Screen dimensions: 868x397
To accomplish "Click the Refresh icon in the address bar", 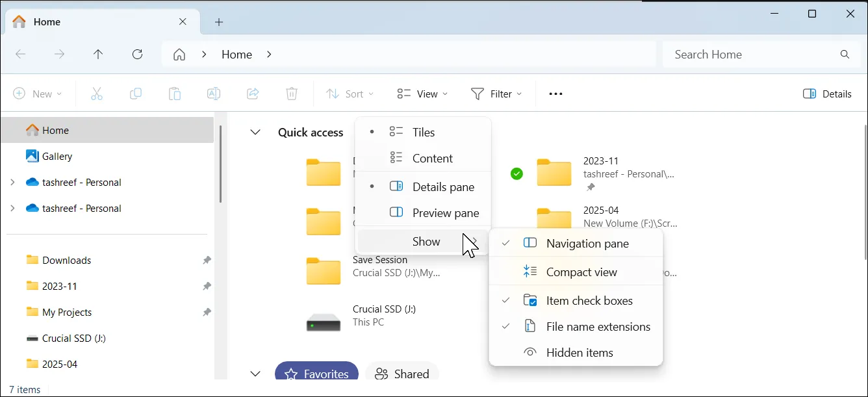I will pyautogui.click(x=137, y=55).
